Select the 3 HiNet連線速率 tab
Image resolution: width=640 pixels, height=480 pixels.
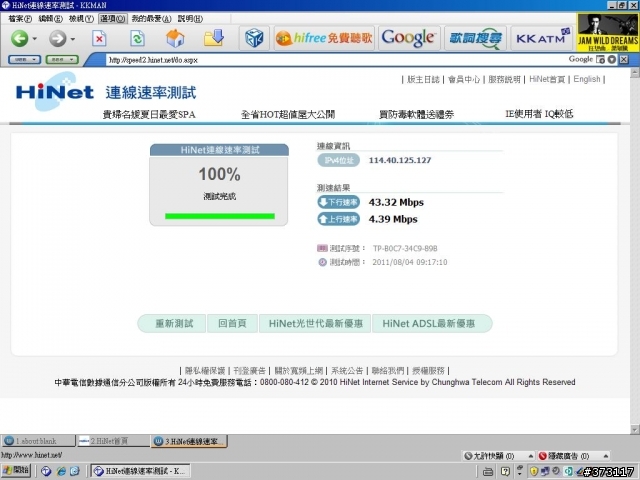coord(189,441)
